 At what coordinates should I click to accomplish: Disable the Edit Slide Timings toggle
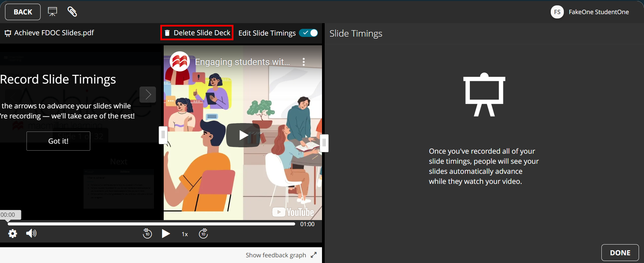[x=309, y=33]
